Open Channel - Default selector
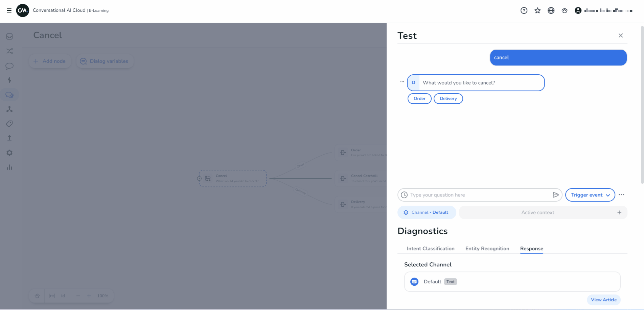The image size is (644, 310). [427, 212]
